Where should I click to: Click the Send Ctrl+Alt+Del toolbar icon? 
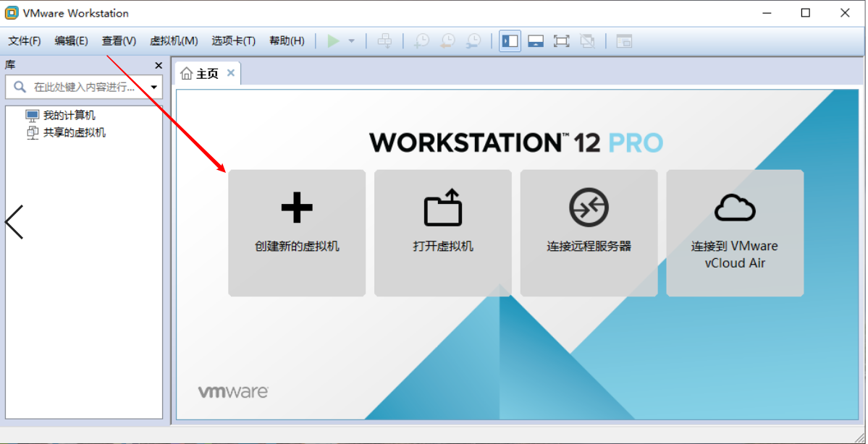(384, 41)
